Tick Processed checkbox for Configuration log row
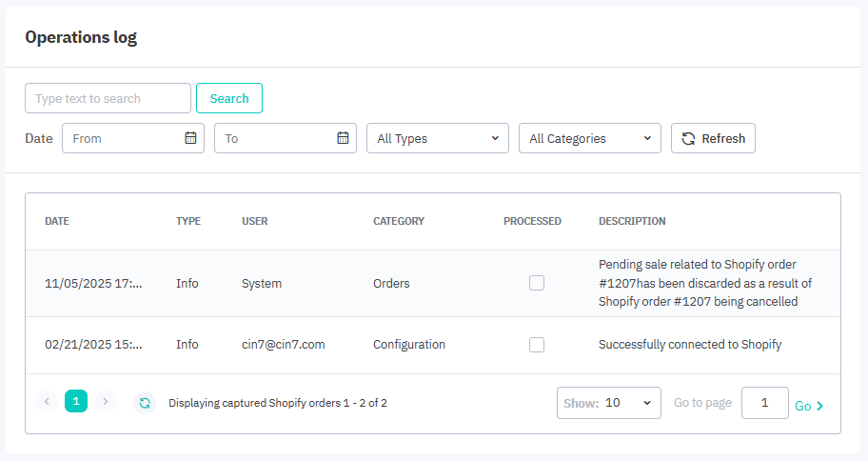868x461 pixels. point(537,345)
